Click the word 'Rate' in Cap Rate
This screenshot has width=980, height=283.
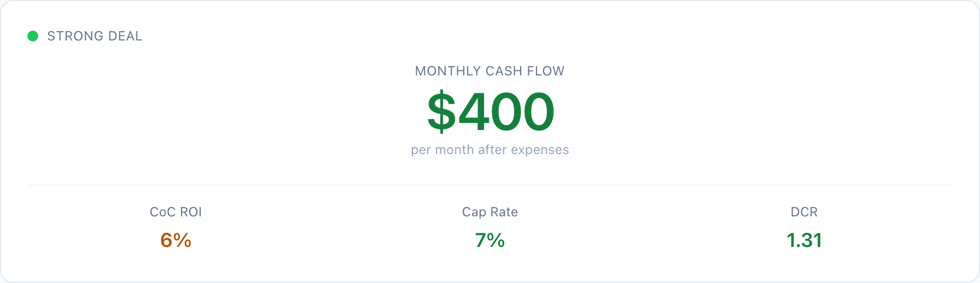click(504, 212)
